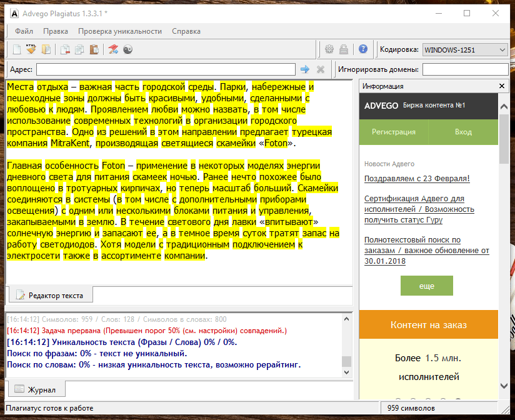The height and width of the screenshot is (420, 515).
Task: Click the green еще button
Action: point(426,286)
